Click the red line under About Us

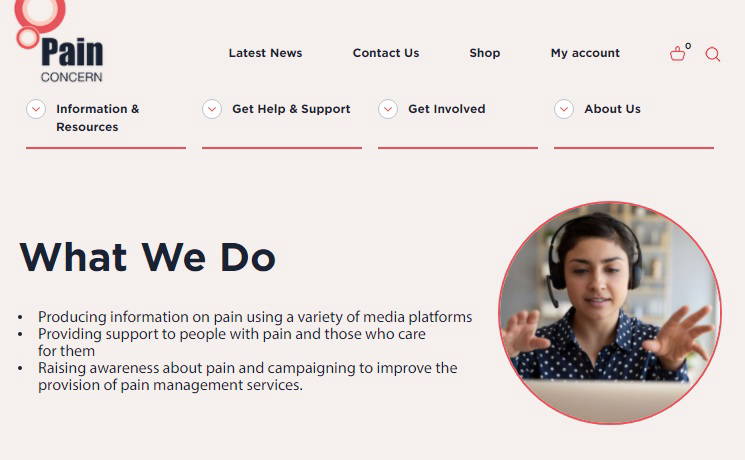[x=634, y=148]
